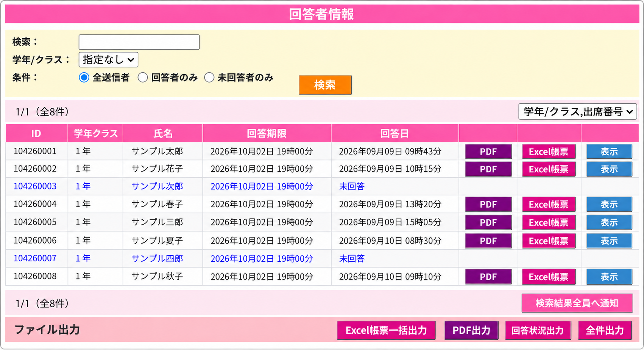The image size is (644, 350).
Task: Open PDF for サンプル花子
Action: tap(488, 169)
